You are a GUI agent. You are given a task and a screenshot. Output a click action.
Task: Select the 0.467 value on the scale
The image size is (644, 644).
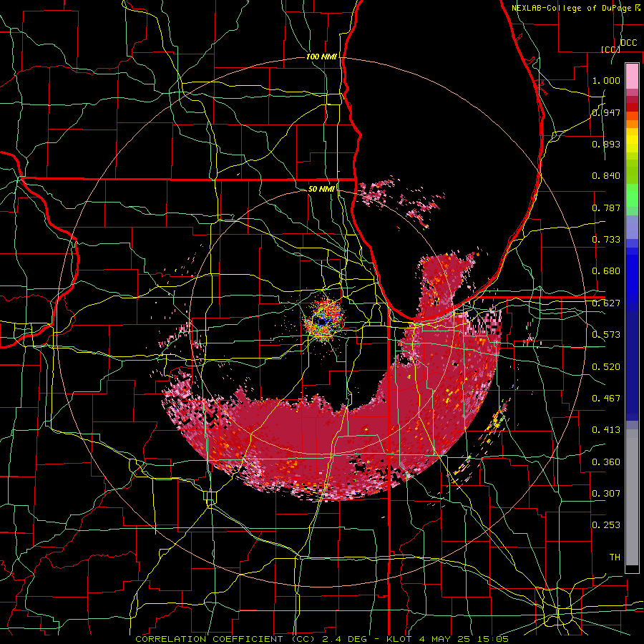pyautogui.click(x=606, y=399)
